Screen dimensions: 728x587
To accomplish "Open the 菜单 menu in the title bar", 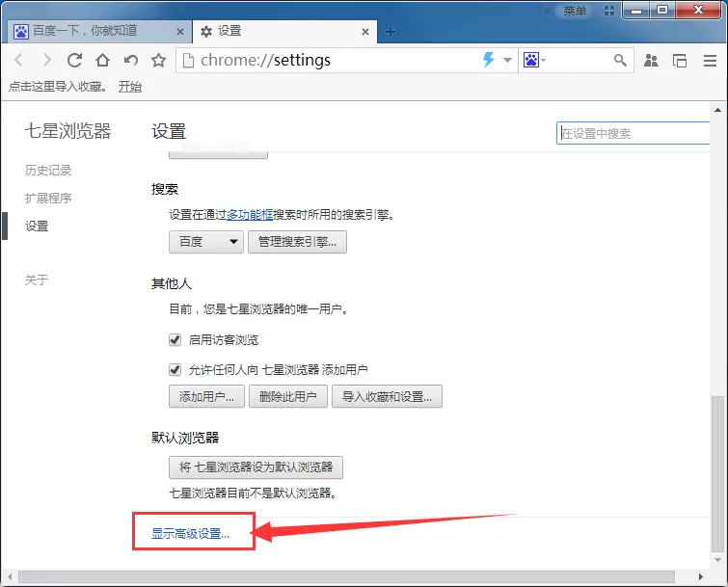I will 575,11.
